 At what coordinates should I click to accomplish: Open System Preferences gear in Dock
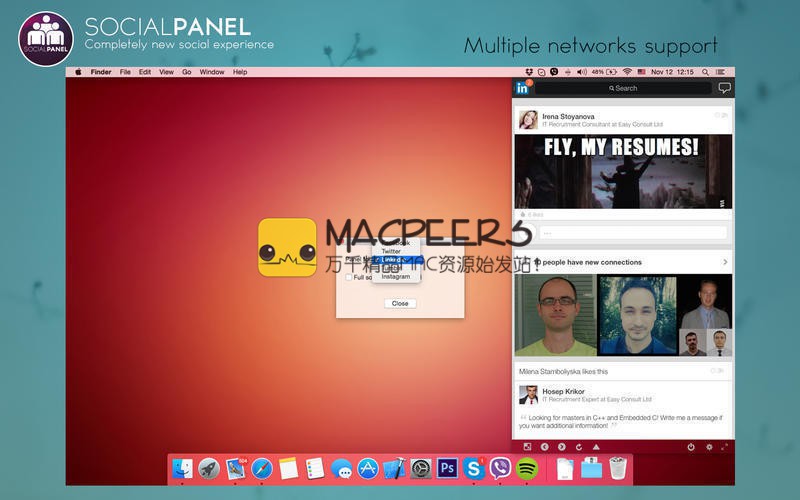421,468
